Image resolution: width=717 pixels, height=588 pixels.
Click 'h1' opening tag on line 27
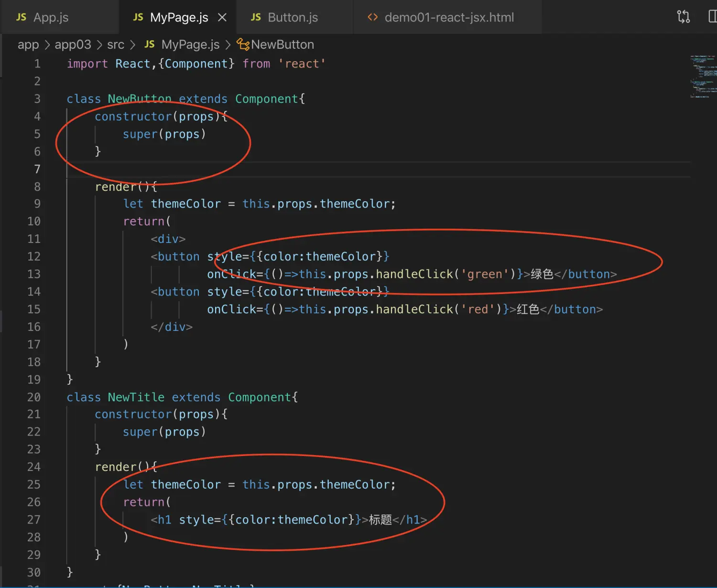(164, 520)
